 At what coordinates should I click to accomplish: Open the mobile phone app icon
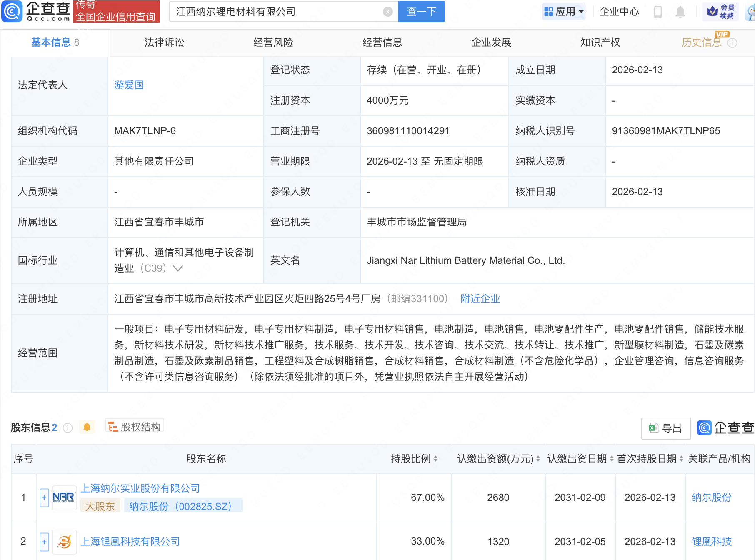pos(658,12)
